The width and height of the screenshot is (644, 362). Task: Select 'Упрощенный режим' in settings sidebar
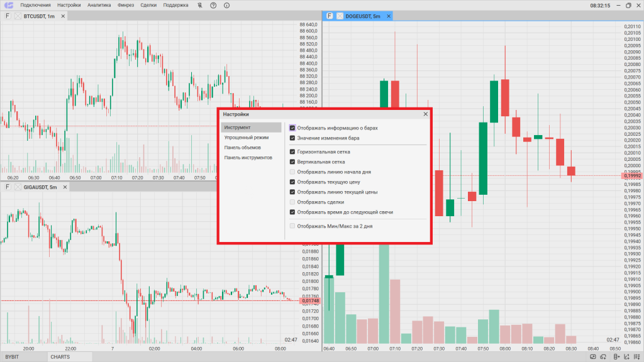coord(247,137)
